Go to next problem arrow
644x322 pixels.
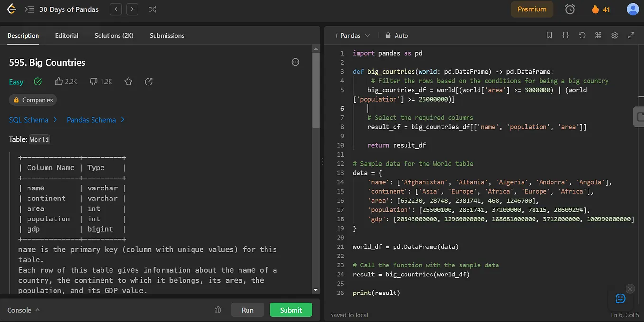click(x=132, y=9)
